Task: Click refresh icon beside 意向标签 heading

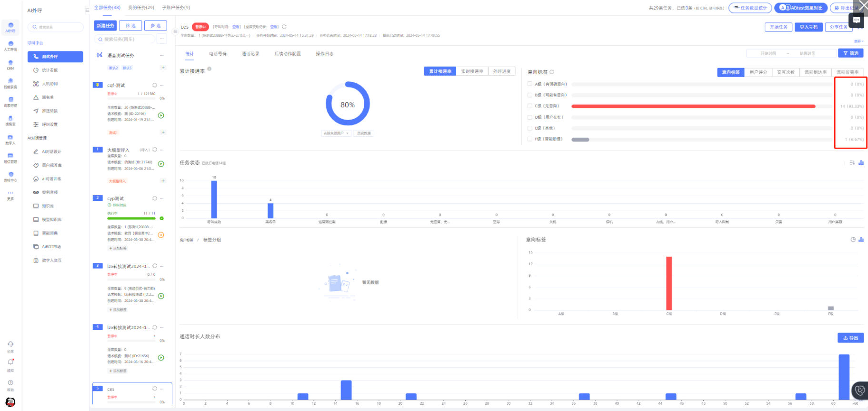Action: click(552, 72)
